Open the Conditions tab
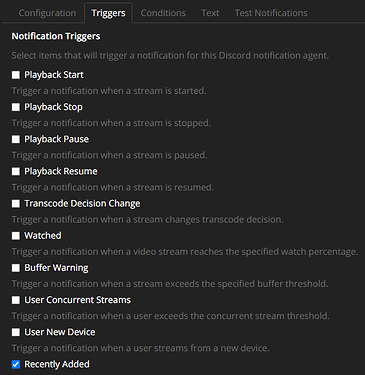 163,13
